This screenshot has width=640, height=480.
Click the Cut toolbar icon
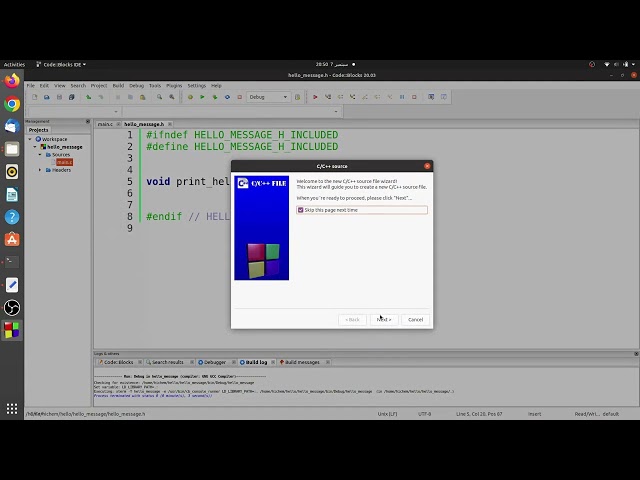coord(118,97)
